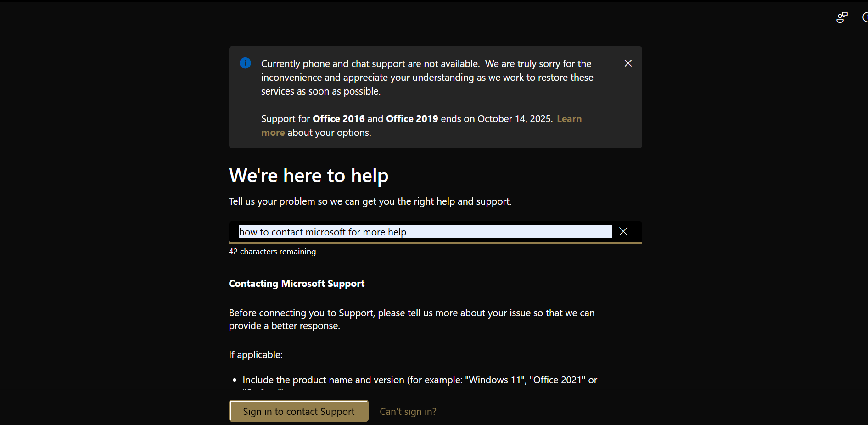Image resolution: width=868 pixels, height=425 pixels.
Task: Click the information circle icon in the corner
Action: (x=866, y=17)
